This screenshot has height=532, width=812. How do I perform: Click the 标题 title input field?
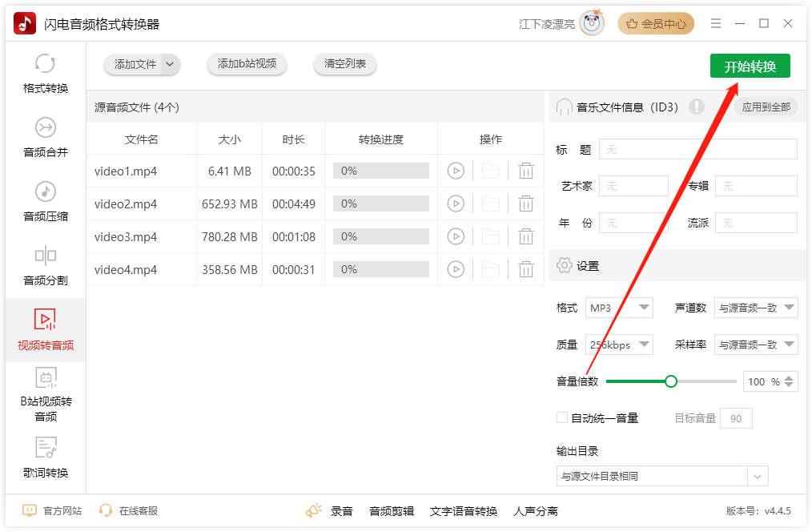697,149
